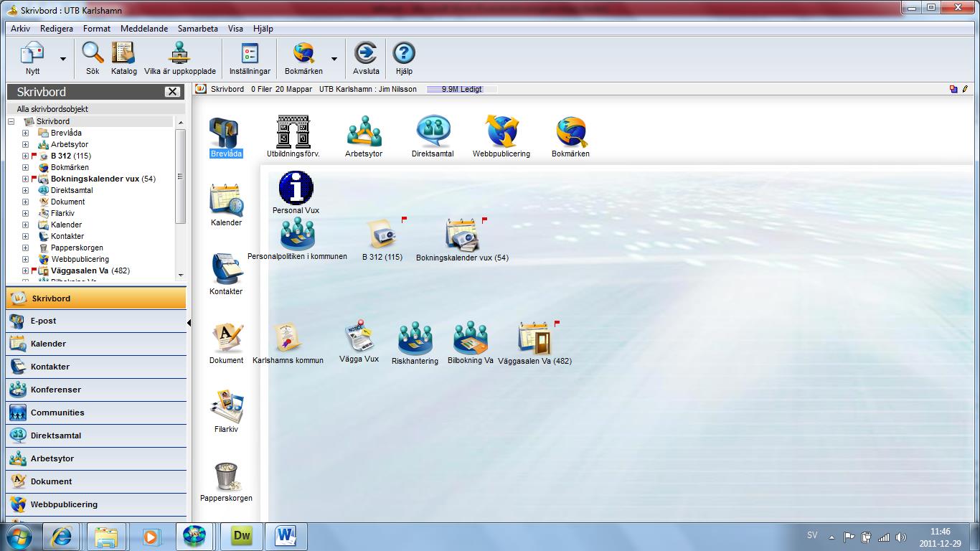Click the tree panel scrollbar
Image resolution: width=980 pixels, height=551 pixels.
pyautogui.click(x=181, y=176)
